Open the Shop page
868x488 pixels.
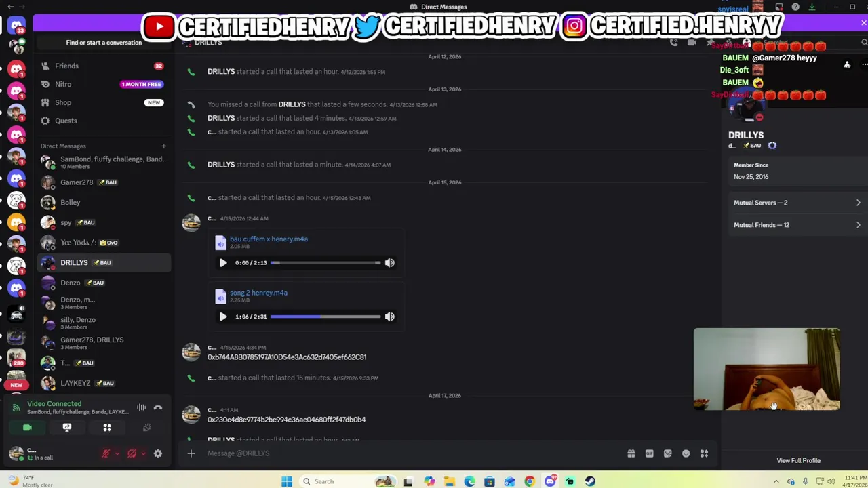point(104,102)
